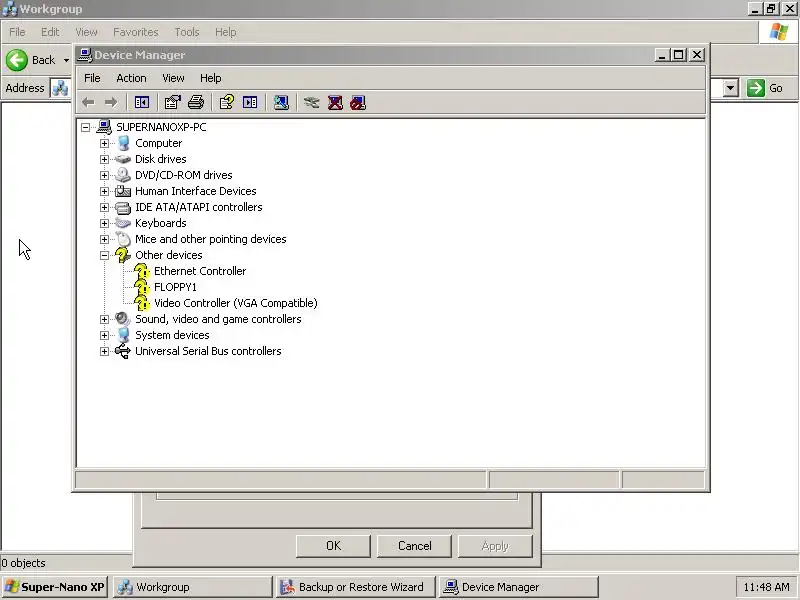Switch to Workgroup taskbar button
Viewport: 800px width, 600px height.
(192, 587)
